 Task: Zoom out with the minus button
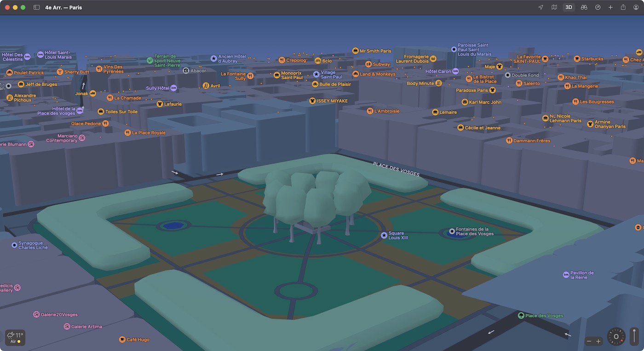(x=589, y=341)
